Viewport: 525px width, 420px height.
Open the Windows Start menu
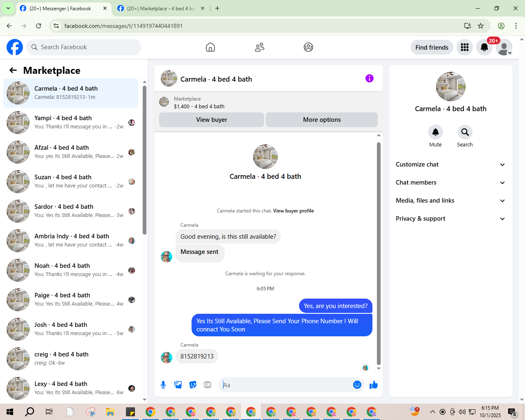coord(10,412)
